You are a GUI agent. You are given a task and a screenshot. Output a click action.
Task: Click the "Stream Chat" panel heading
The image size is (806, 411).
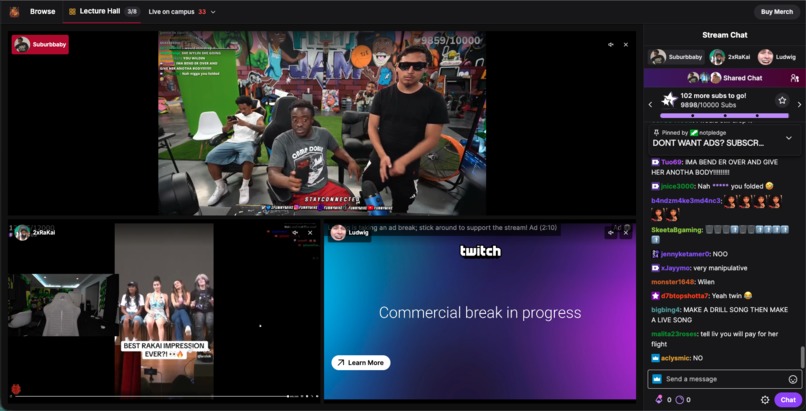click(x=725, y=35)
